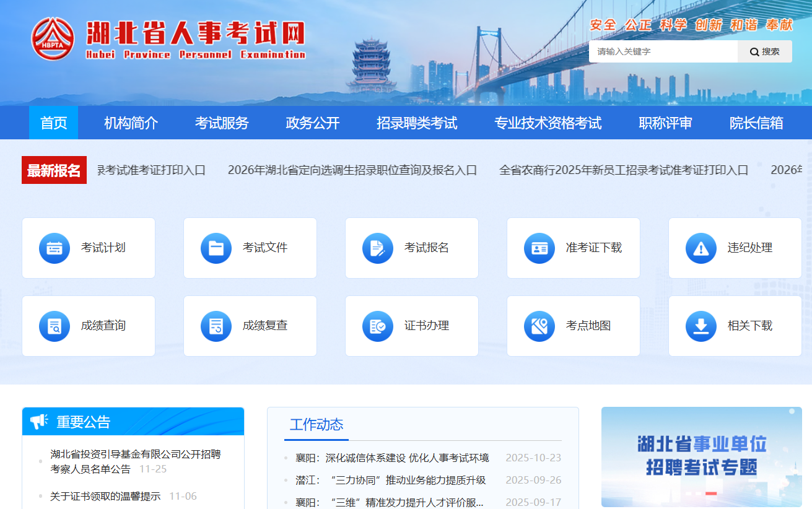Screen dimensions: 812x509
Task: Open the 关于证书领取的温馨提示 announcement
Action: 105,496
